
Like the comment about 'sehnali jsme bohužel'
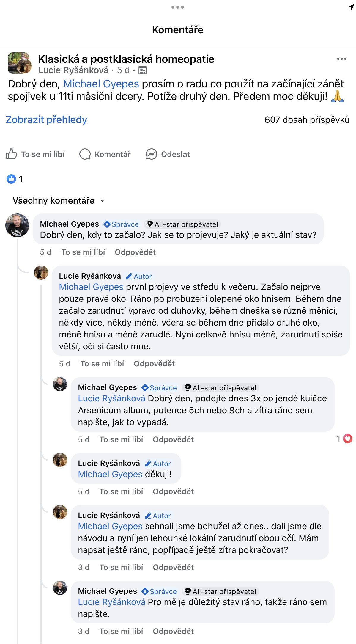121,567
